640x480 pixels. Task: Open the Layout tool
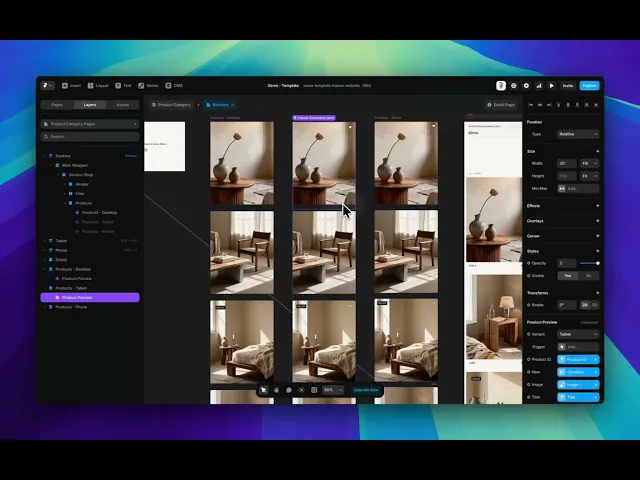coord(98,86)
